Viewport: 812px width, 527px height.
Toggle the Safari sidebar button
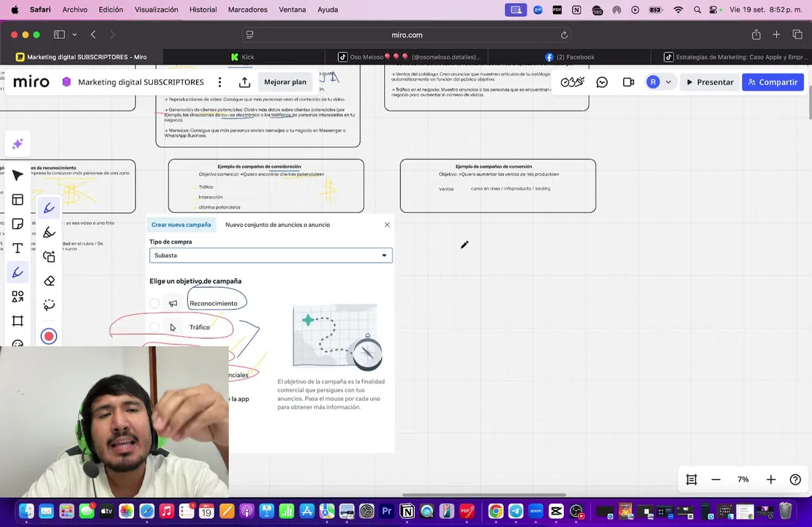pyautogui.click(x=59, y=34)
